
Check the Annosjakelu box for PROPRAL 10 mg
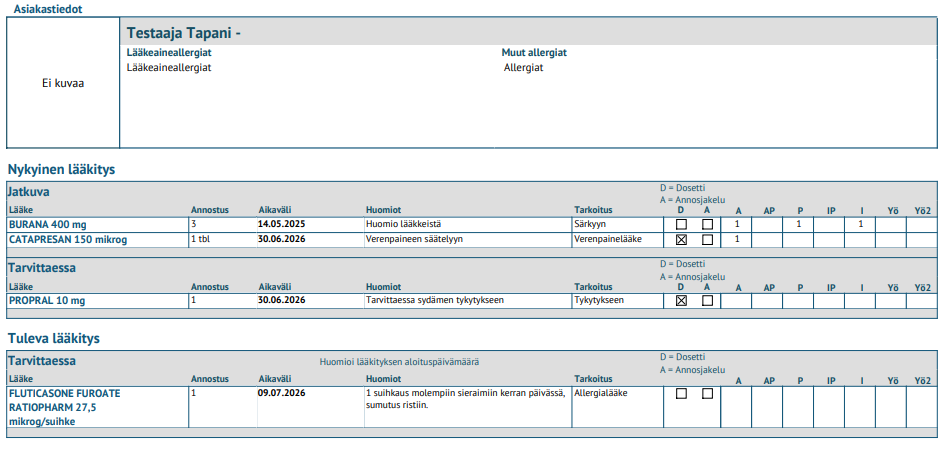coord(708,300)
